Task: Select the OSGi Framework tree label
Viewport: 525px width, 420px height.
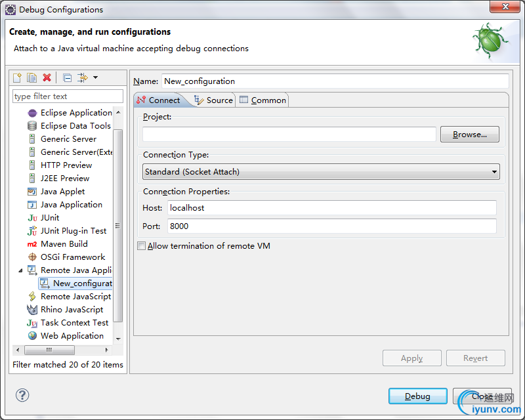Action: coord(73,257)
